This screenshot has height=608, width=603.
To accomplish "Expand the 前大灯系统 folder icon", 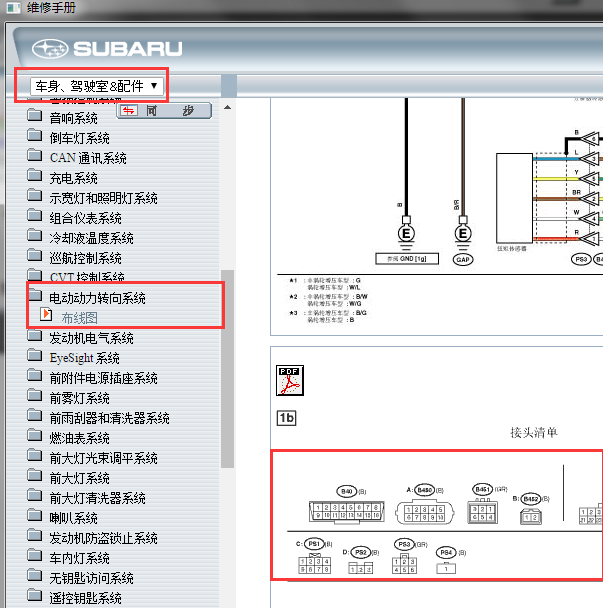I will (x=35, y=475).
